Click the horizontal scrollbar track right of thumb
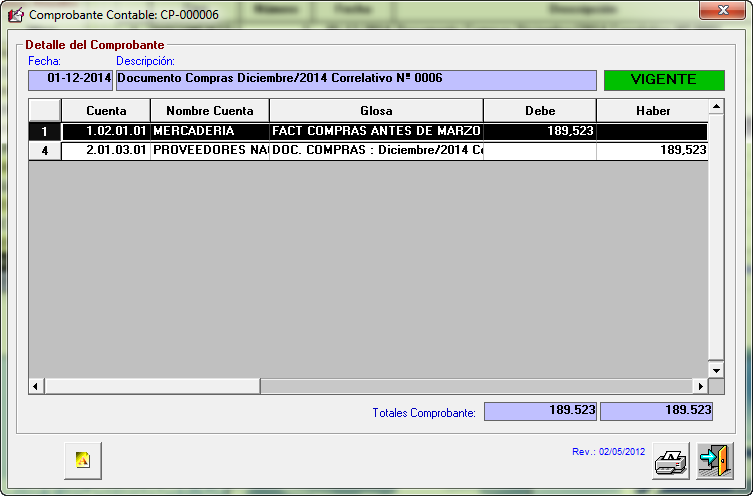 click(476, 386)
